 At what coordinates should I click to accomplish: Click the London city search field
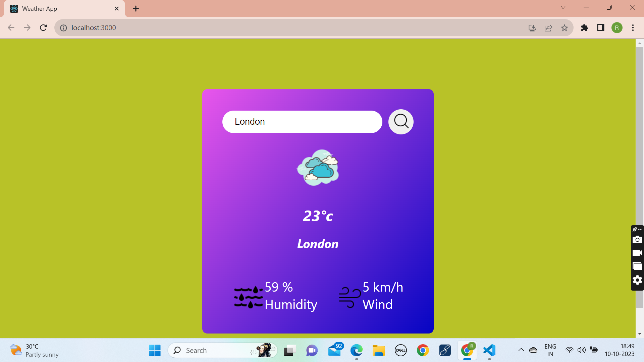pyautogui.click(x=302, y=122)
